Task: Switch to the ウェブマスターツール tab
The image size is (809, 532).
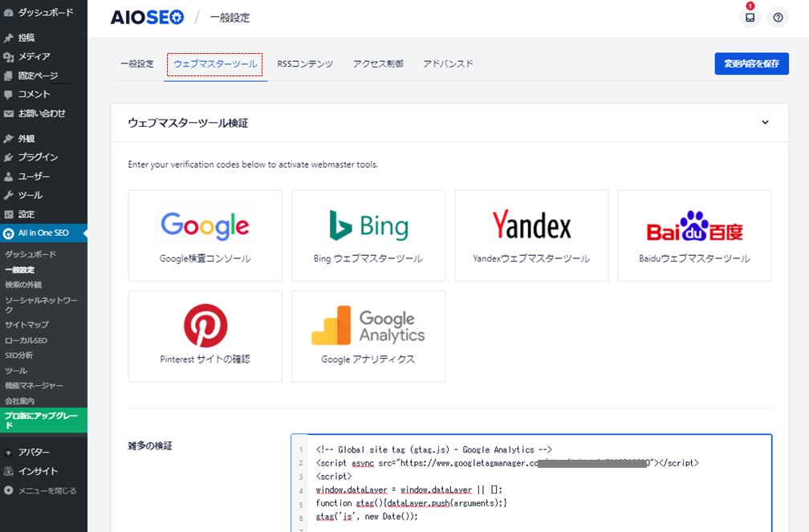Action: (x=215, y=64)
